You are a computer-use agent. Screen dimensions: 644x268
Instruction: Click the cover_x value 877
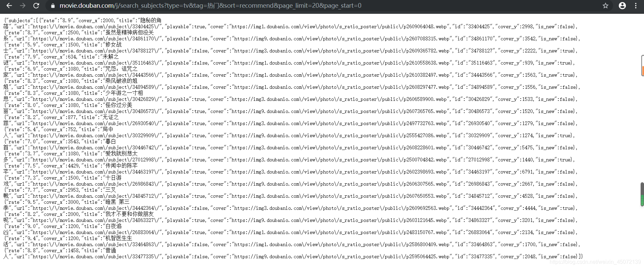[72, 117]
